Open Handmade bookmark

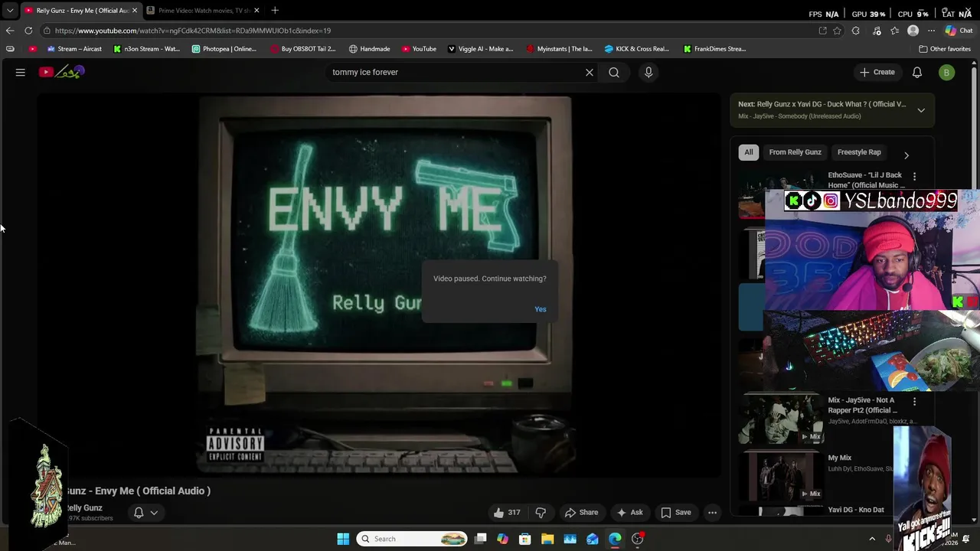370,49
